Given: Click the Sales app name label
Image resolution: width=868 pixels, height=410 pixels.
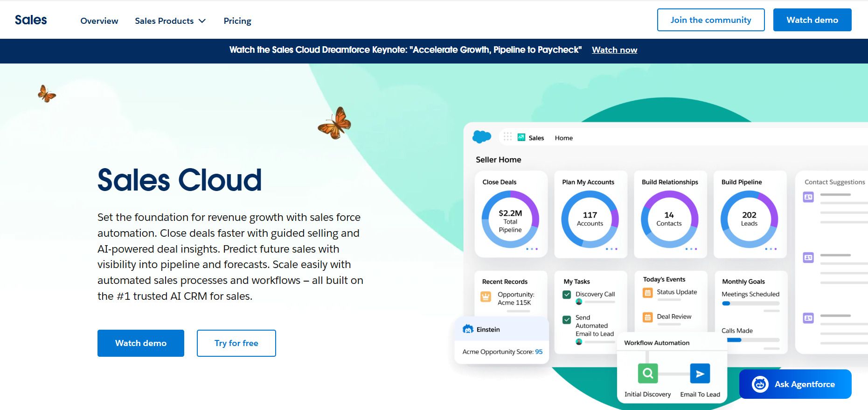Looking at the screenshot, I should coord(536,138).
